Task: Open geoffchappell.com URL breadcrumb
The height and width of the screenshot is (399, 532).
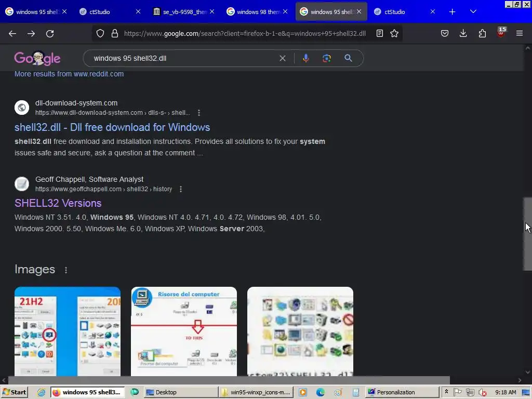Action: tap(103, 189)
